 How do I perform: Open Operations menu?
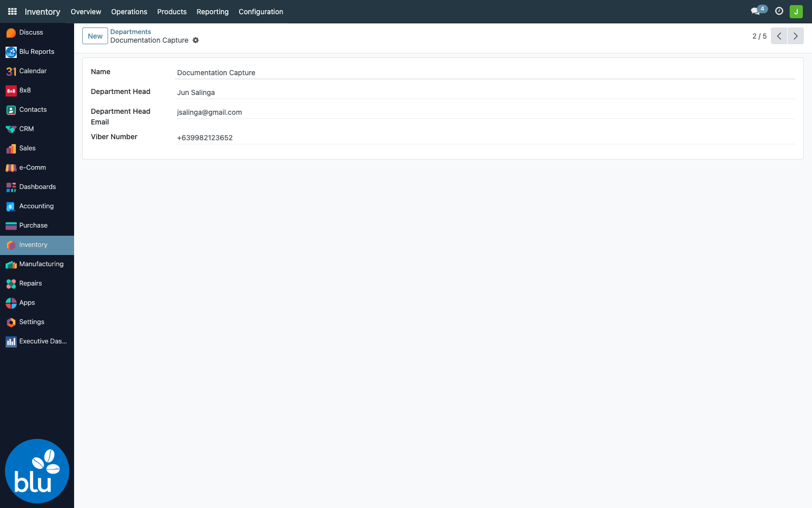click(129, 12)
